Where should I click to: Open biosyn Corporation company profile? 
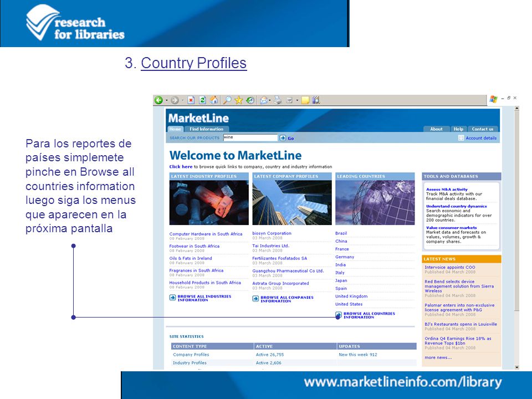point(272,233)
